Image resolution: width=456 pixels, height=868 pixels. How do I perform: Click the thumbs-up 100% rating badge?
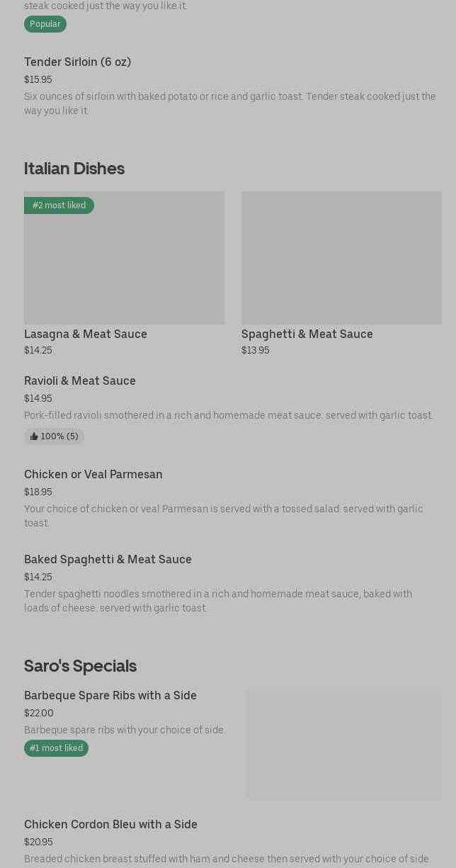click(x=54, y=436)
